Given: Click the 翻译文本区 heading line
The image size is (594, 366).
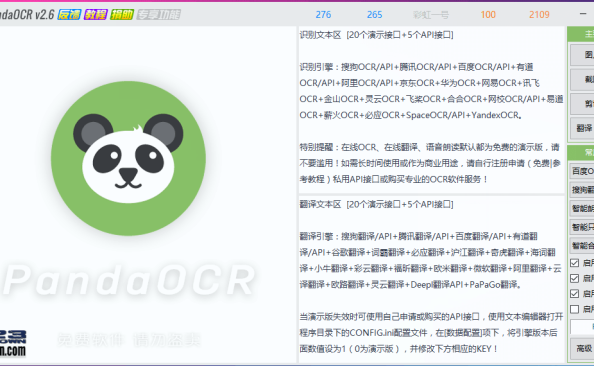Looking at the screenshot, I should click(376, 204).
